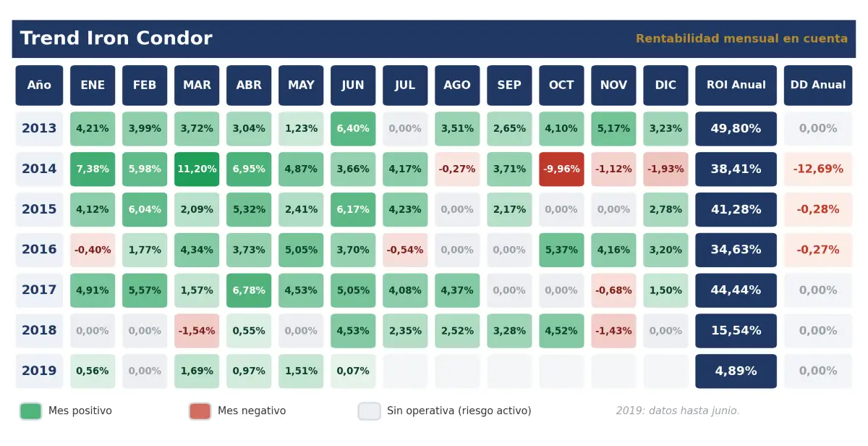This screenshot has height=446, width=868.
Task: Click the -12,69% annual drawdown cell
Action: point(818,169)
